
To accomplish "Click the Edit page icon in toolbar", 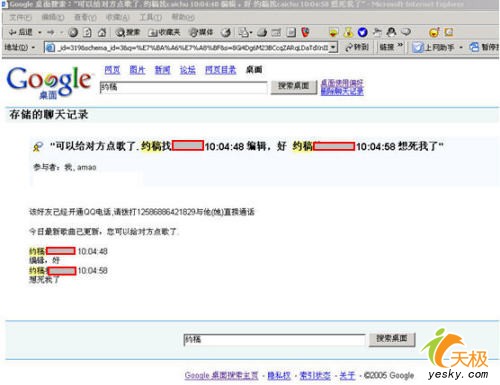I will click(x=276, y=32).
